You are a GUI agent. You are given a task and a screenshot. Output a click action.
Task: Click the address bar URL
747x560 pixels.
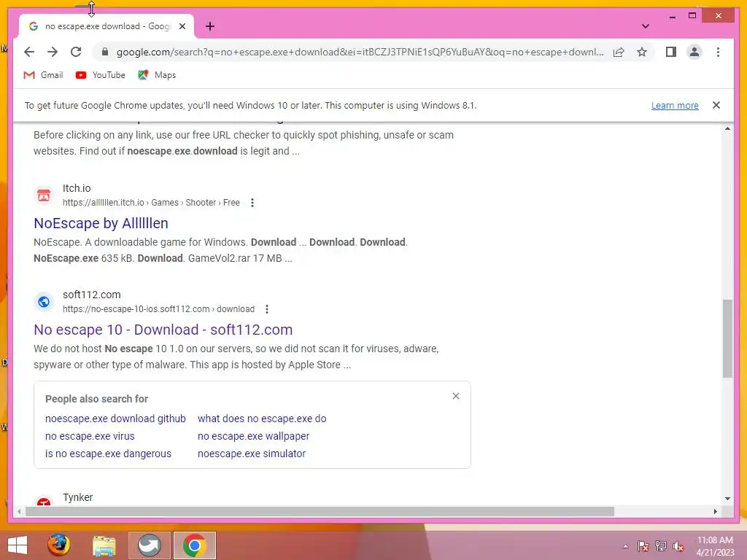pos(360,52)
